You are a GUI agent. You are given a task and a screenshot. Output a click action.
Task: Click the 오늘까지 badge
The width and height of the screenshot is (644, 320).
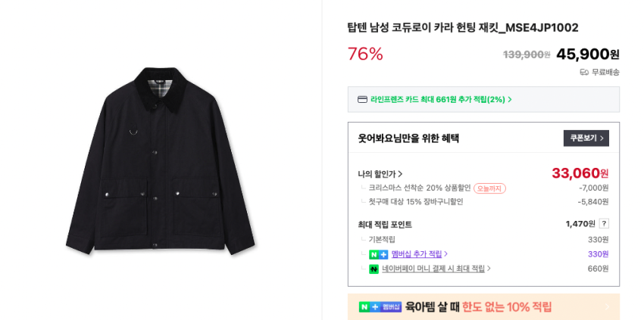tap(489, 188)
